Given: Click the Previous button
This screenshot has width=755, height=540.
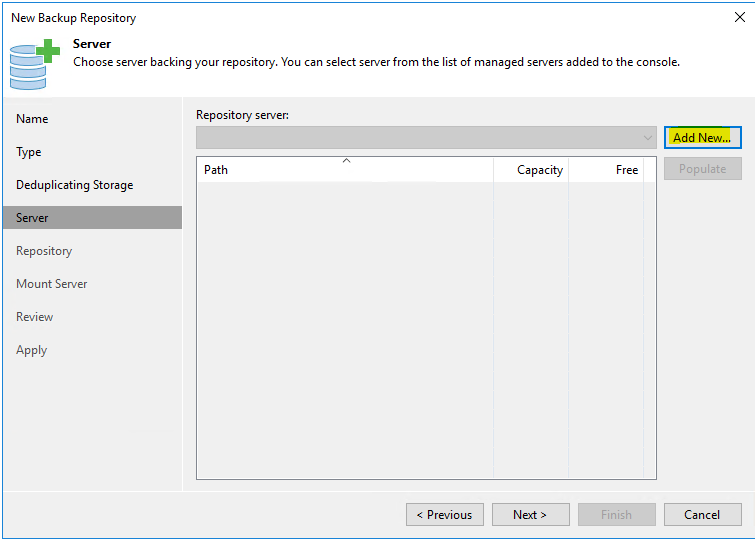Looking at the screenshot, I should [444, 515].
